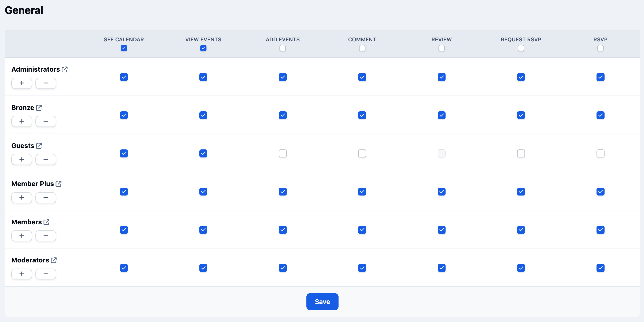The image size is (644, 322).
Task: Click the General section heading
Action: tap(24, 10)
